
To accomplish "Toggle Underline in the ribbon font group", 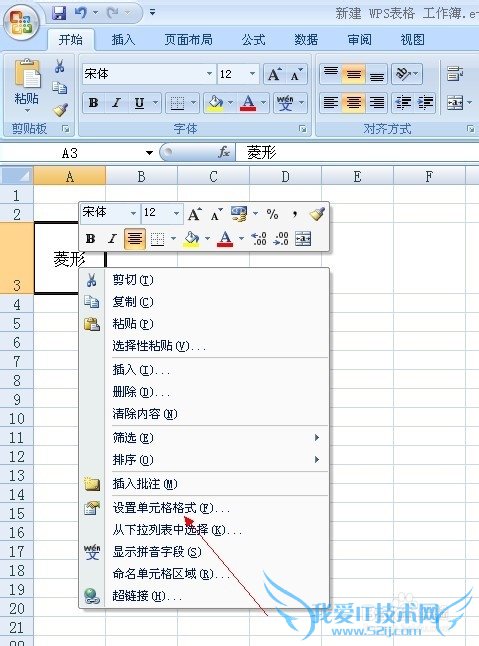I will [x=140, y=103].
